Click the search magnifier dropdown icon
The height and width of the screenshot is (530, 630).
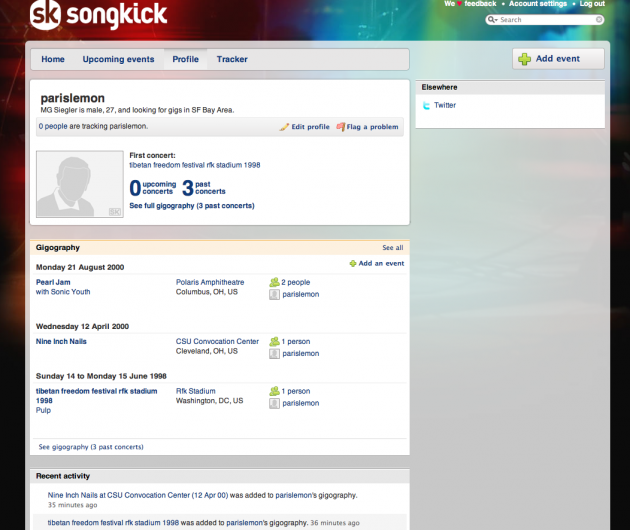point(493,20)
